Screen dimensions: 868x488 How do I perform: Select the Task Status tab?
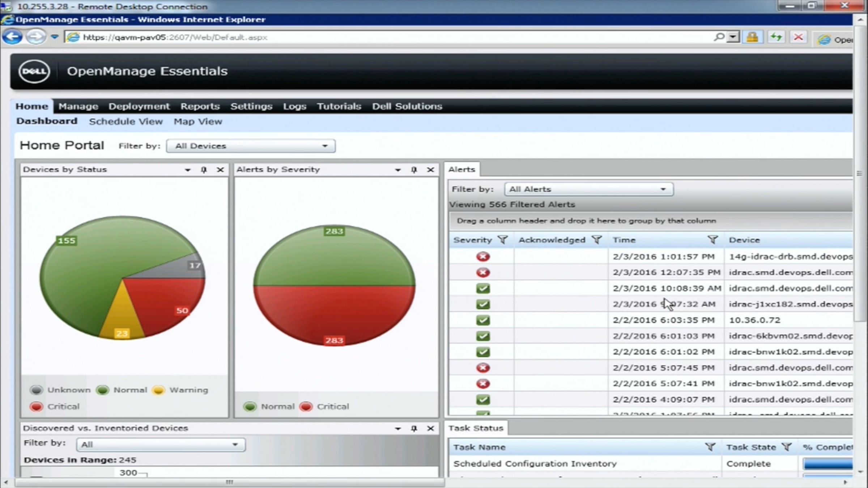click(x=476, y=428)
